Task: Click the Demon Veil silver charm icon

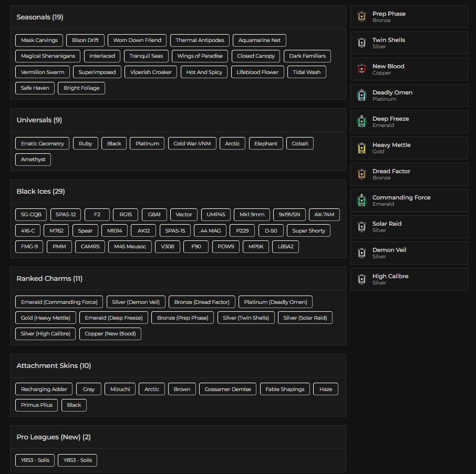Action: point(361,253)
